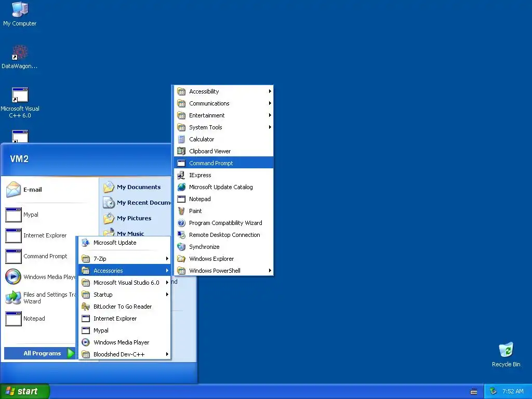
Task: Select Accessories in the All Programs list
Action: [x=125, y=270]
